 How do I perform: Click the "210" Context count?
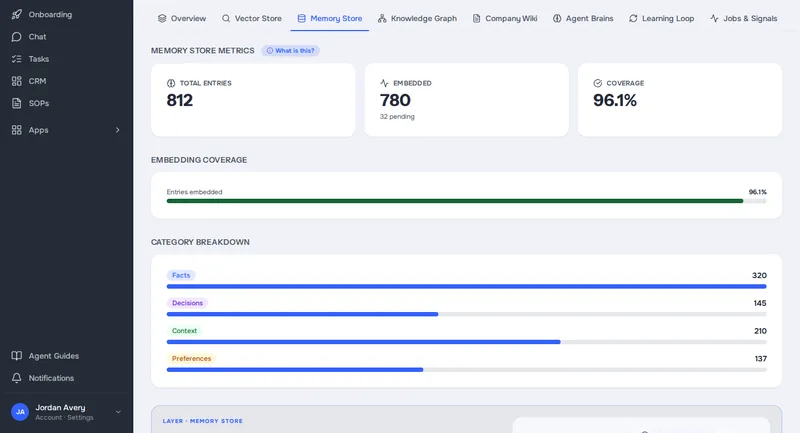coord(760,331)
